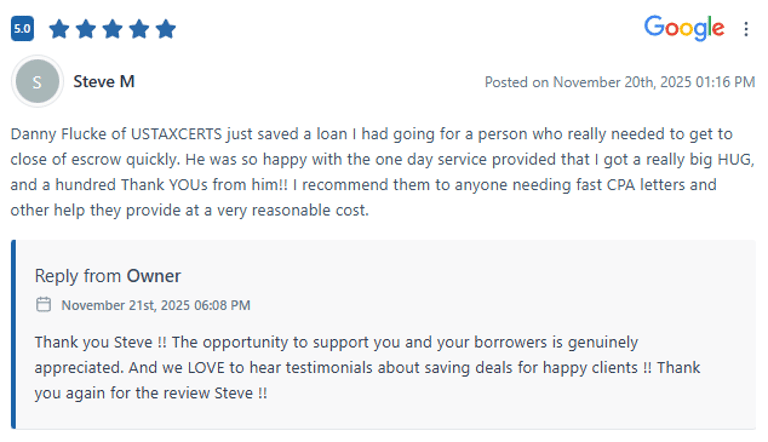The image size is (768, 442).
Task: Open the three-dot options menu
Action: pyautogui.click(x=746, y=29)
